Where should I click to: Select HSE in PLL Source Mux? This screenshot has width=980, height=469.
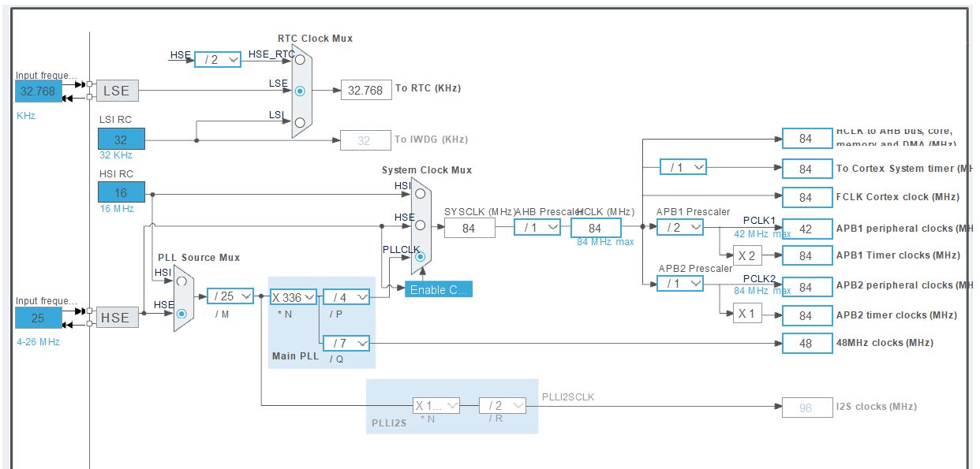182,313
